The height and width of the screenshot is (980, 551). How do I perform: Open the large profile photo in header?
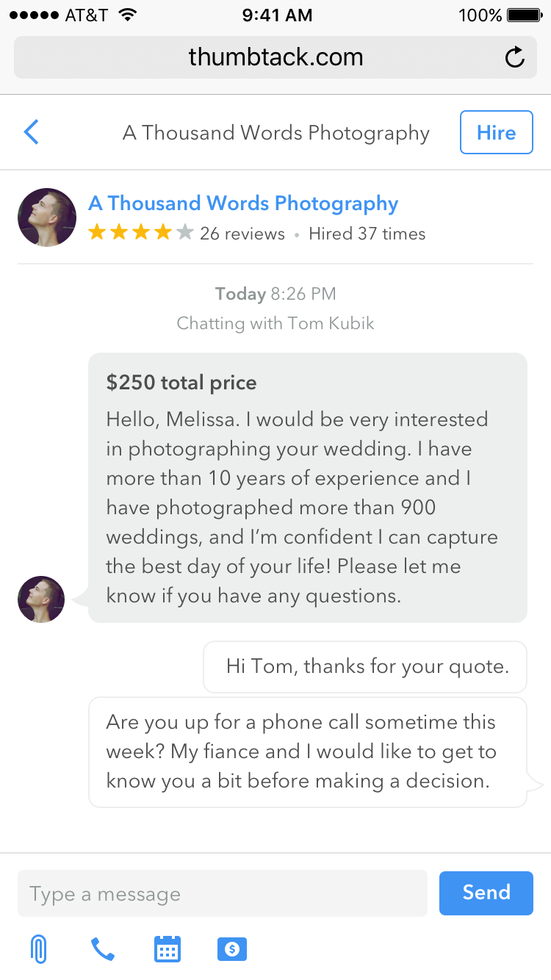point(47,217)
